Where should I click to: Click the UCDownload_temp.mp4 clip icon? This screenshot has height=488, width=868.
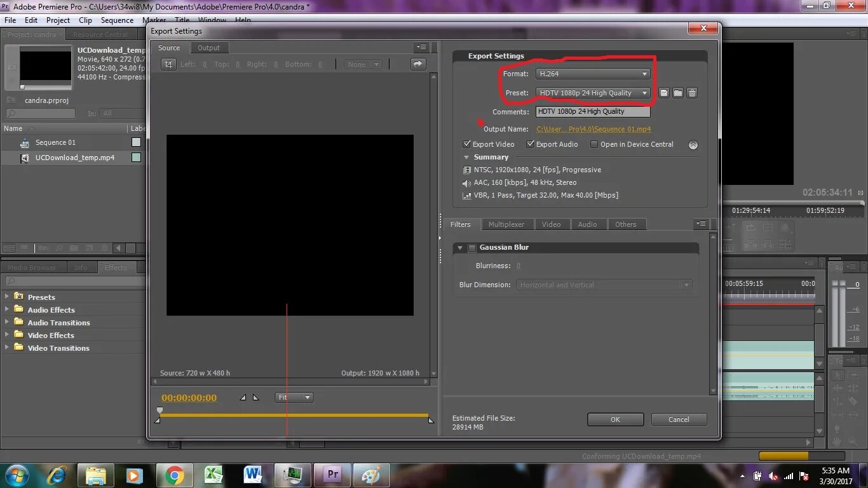click(x=25, y=158)
